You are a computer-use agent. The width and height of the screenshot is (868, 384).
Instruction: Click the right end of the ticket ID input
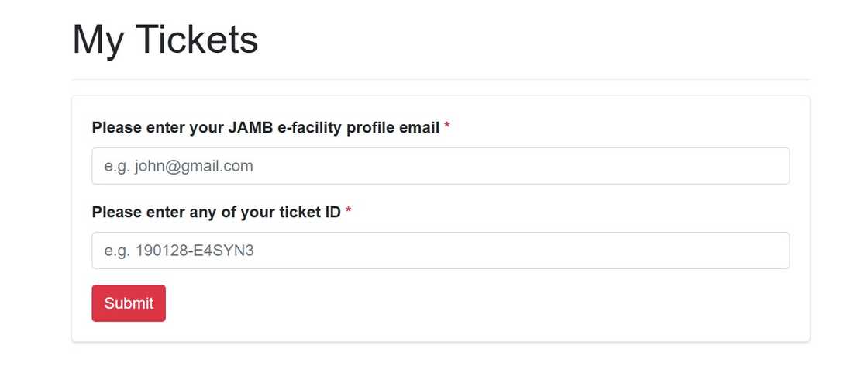[775, 251]
